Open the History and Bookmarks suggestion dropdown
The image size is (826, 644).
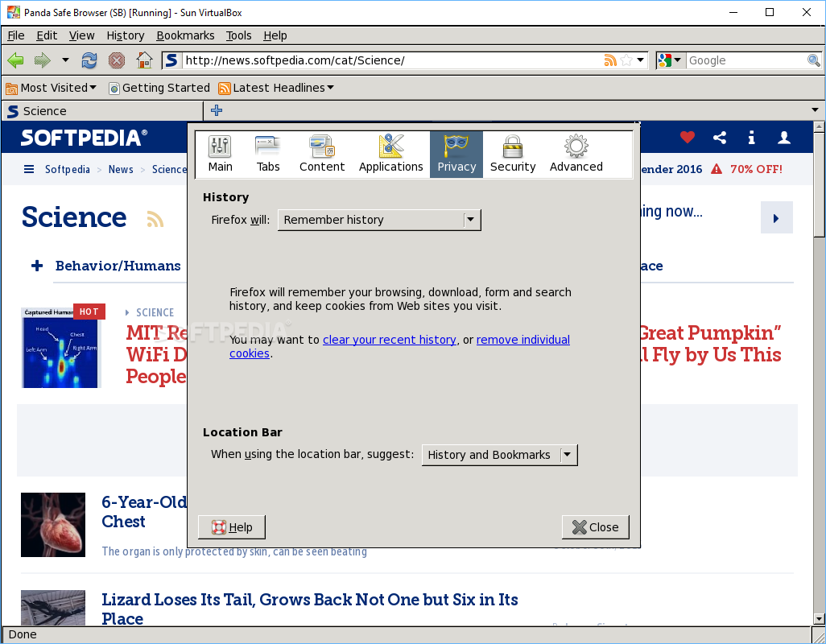[x=499, y=455]
